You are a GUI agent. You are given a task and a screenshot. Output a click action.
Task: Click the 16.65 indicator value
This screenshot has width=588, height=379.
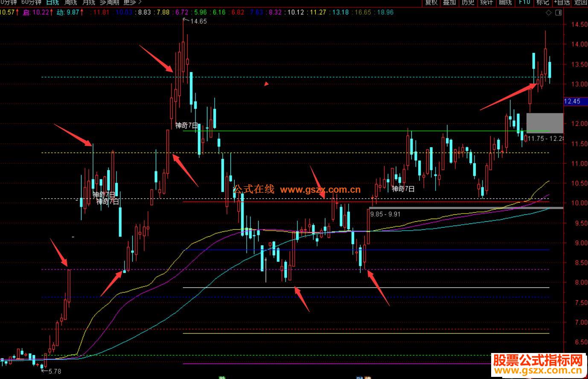tap(363, 12)
